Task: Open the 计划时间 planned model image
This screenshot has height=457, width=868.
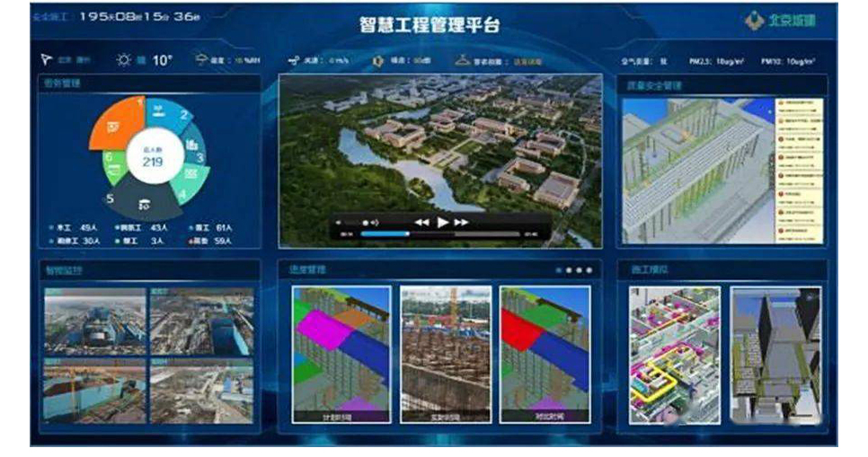Action: click(341, 354)
